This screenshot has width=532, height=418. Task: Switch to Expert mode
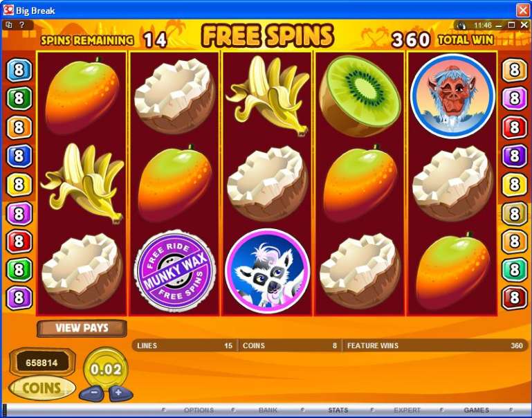point(407,410)
